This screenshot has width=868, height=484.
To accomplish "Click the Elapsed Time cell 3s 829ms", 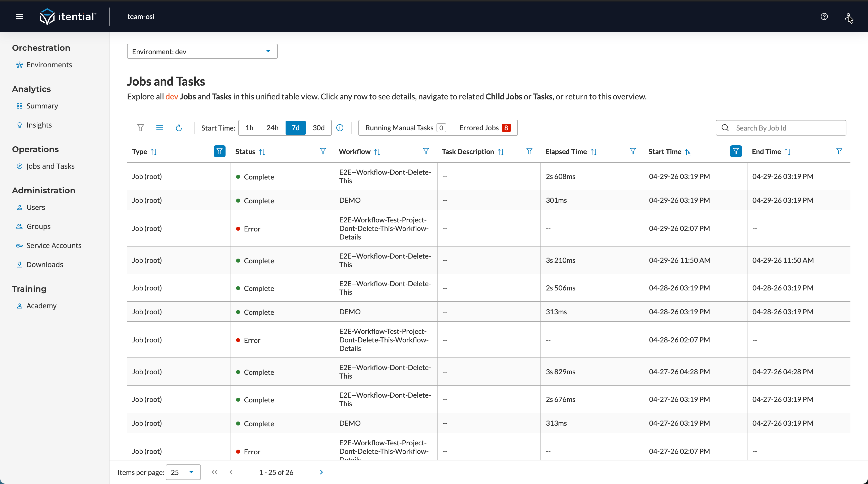I will (592, 372).
